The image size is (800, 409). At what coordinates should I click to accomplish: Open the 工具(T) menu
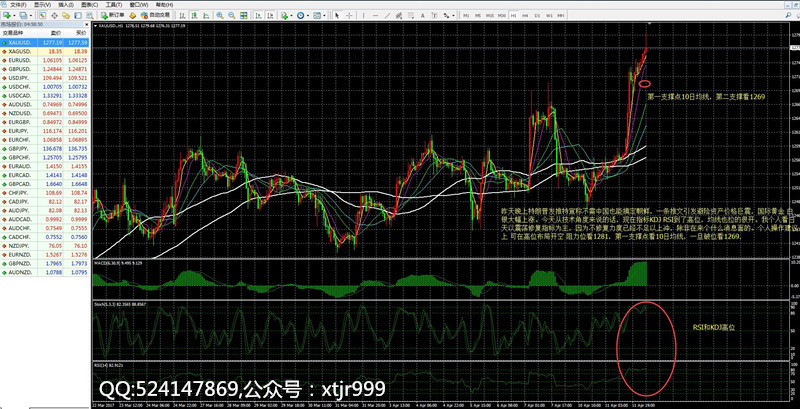coord(114,5)
